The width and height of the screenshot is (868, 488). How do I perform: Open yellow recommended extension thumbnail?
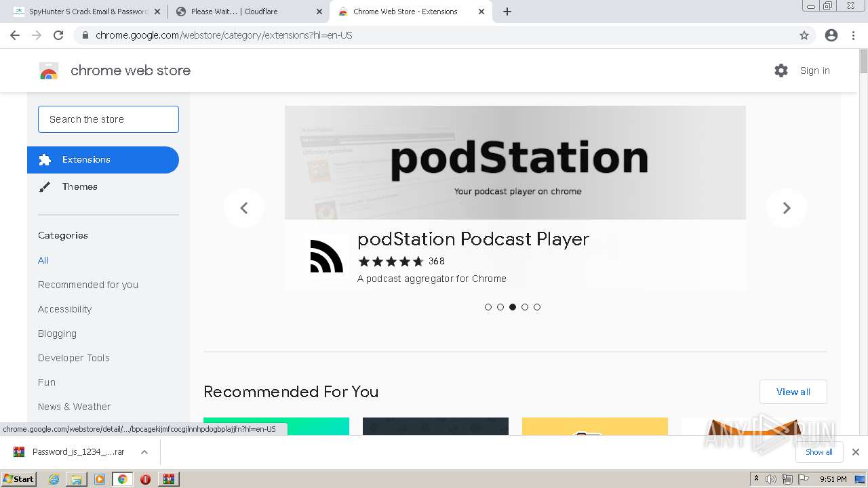click(595, 426)
